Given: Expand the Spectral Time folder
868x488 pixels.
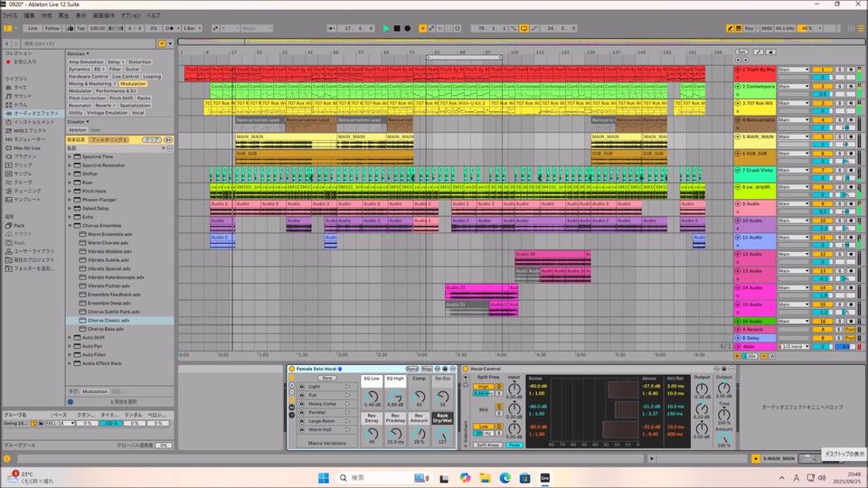Looking at the screenshot, I should [x=71, y=156].
